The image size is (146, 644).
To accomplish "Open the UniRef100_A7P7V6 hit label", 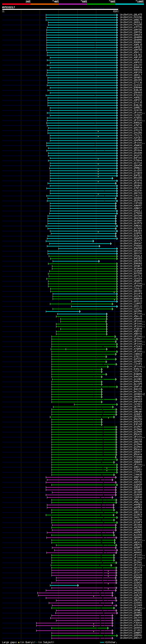I will click(131, 27).
